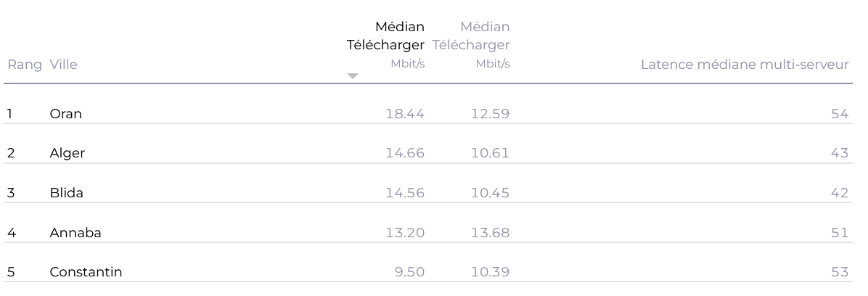This screenshot has height=296, width=868.
Task: Click rank number 4 cell
Action: coord(12,233)
